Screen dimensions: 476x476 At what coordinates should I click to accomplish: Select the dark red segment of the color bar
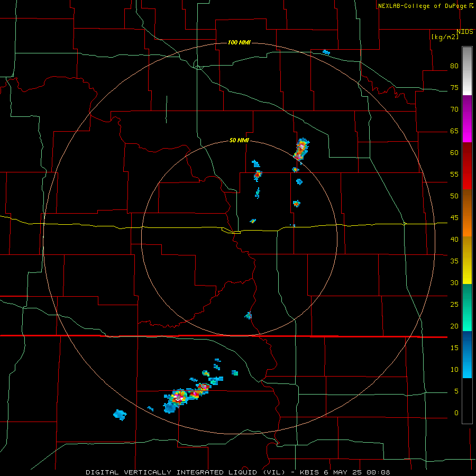467,166
